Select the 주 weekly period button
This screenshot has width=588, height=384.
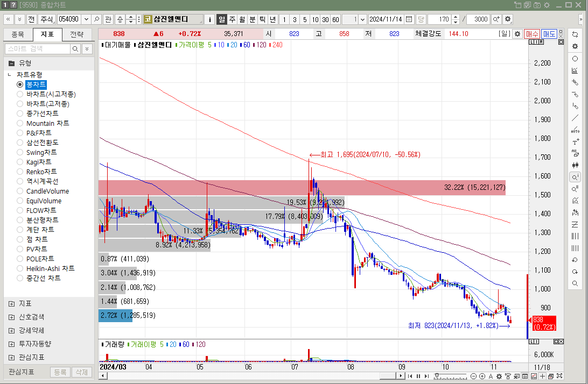[233, 19]
